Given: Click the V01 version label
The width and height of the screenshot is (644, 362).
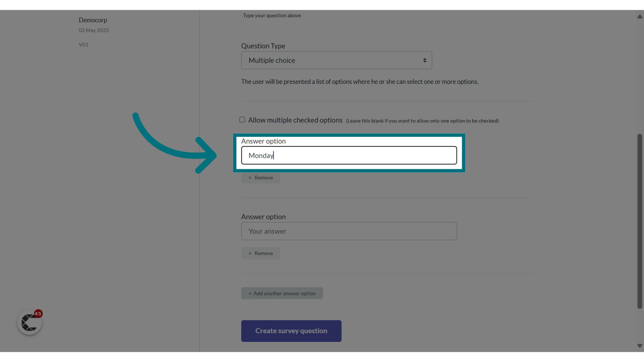Looking at the screenshot, I should 84,44.
